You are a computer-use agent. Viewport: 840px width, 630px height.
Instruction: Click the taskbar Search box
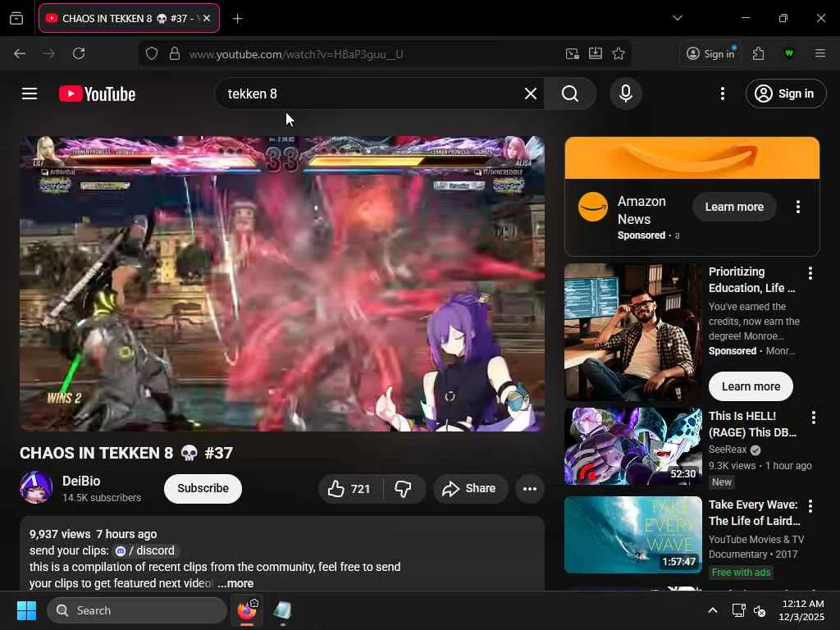coord(137,610)
